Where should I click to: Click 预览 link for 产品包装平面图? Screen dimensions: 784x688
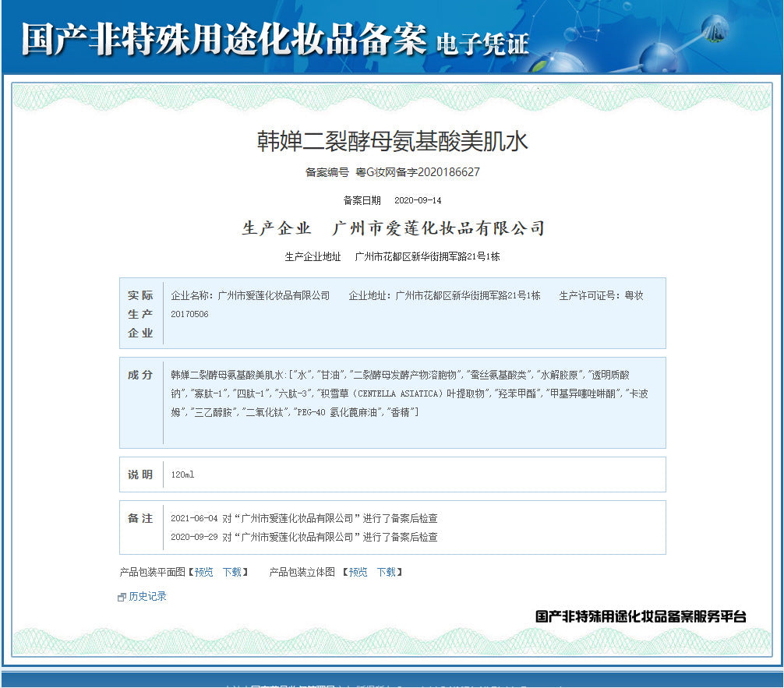(203, 572)
